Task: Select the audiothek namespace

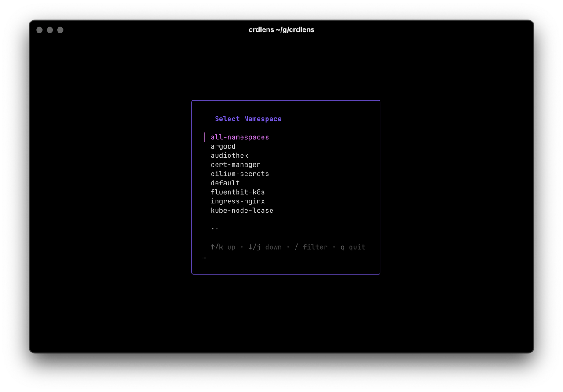Action: pos(229,156)
